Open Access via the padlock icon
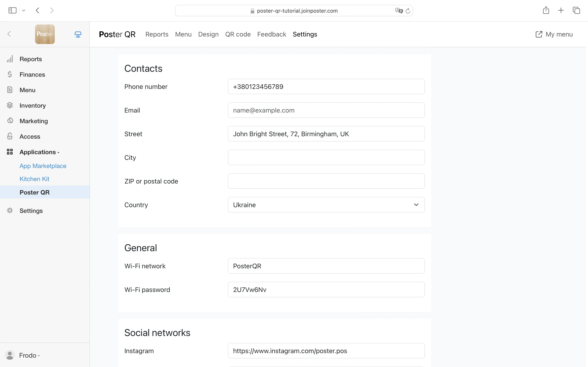The image size is (588, 367). tap(10, 136)
